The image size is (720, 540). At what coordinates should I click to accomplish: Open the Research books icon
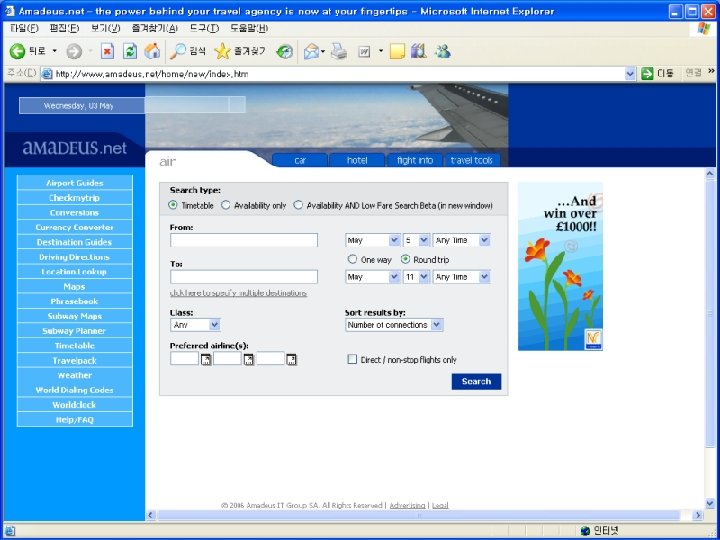point(419,51)
